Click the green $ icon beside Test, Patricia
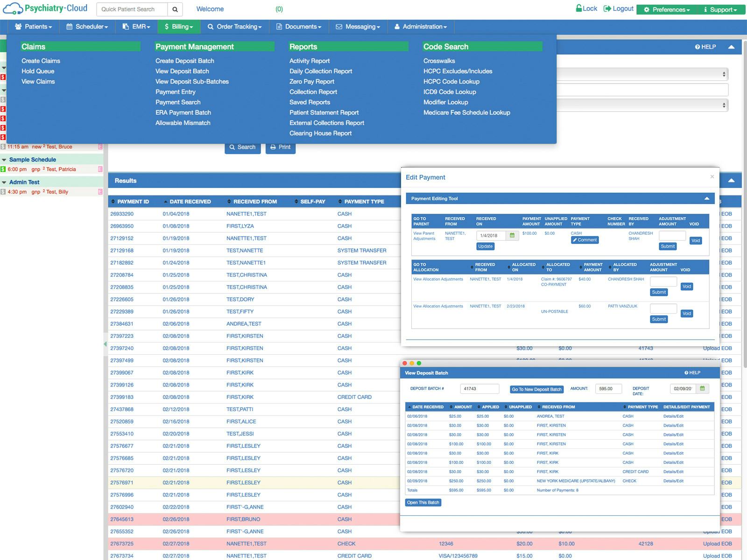Viewport: 747px width, 560px height. click(x=4, y=169)
